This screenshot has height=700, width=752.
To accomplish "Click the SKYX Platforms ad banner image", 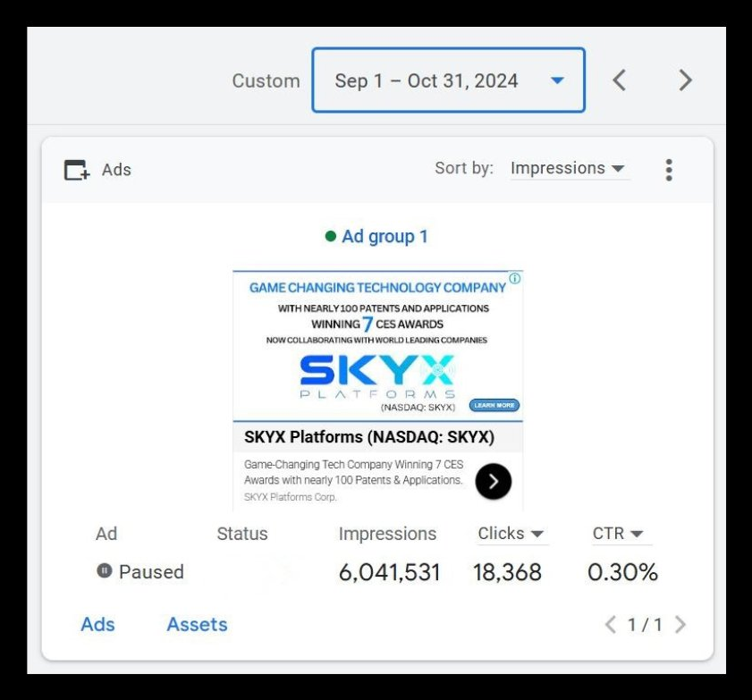I will point(378,346).
